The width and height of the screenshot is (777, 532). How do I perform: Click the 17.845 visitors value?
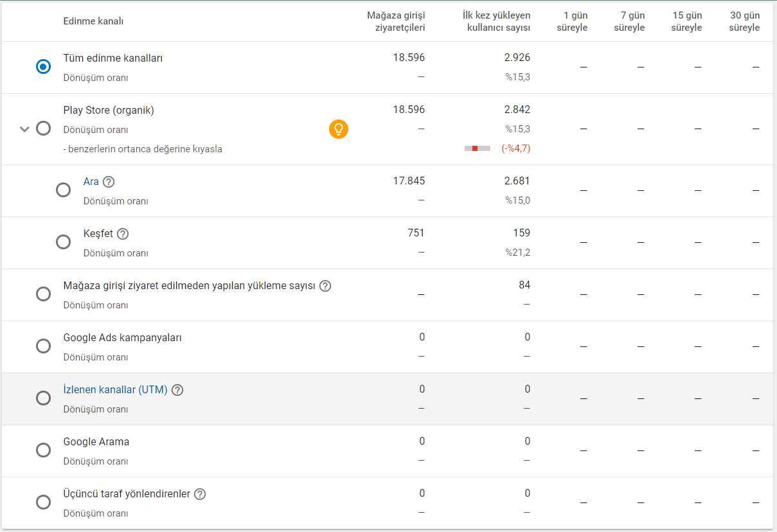[409, 181]
